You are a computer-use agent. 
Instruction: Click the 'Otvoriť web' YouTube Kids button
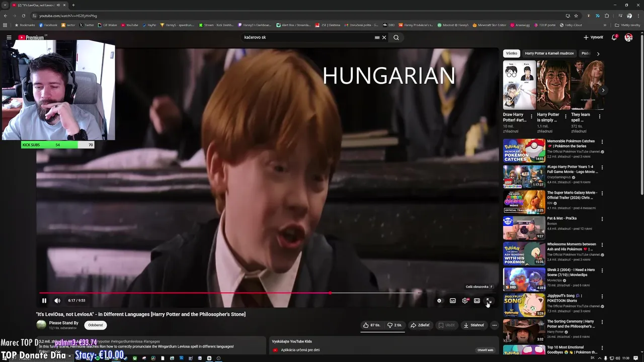(x=486, y=350)
